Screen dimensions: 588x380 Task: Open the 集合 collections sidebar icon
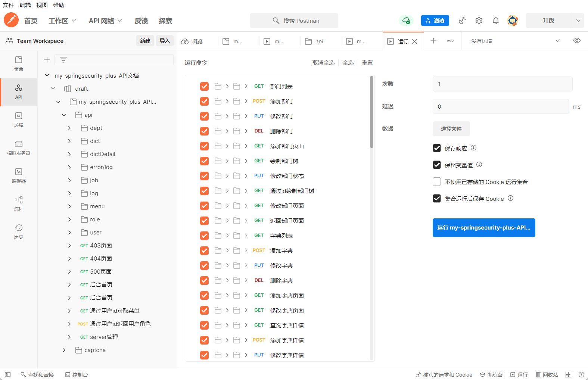(19, 64)
